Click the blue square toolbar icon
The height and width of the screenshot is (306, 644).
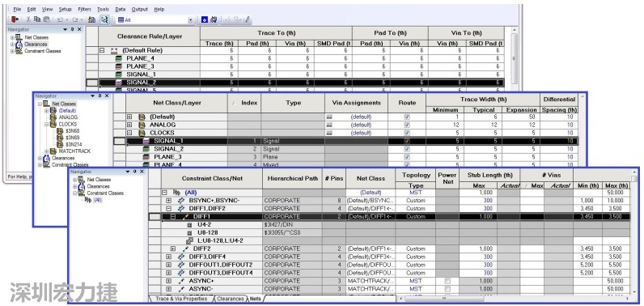point(205,19)
